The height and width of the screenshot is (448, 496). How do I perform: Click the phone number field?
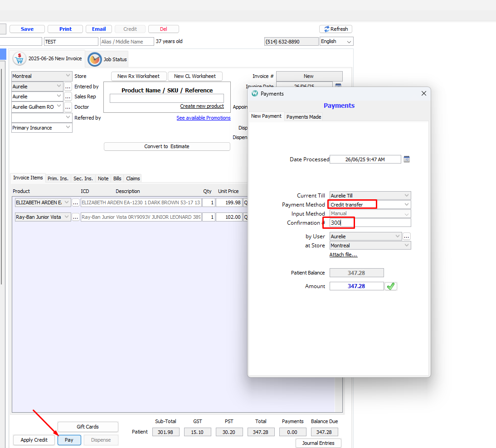[292, 42]
